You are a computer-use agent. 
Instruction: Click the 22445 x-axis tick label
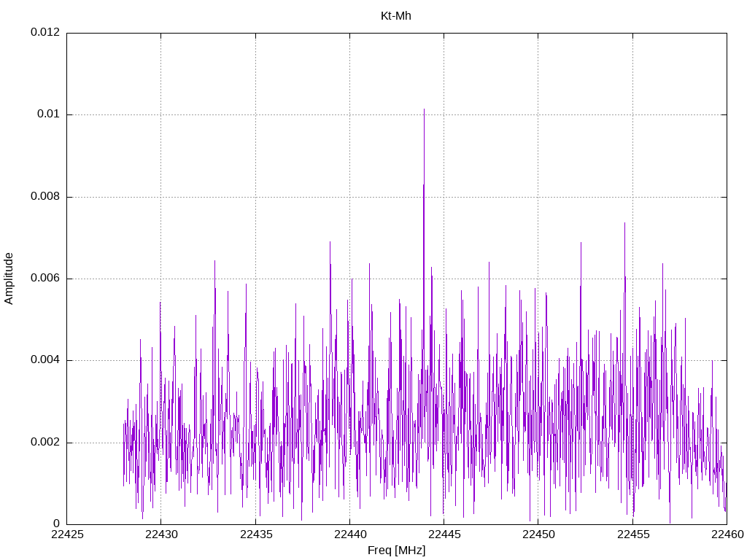pos(444,534)
